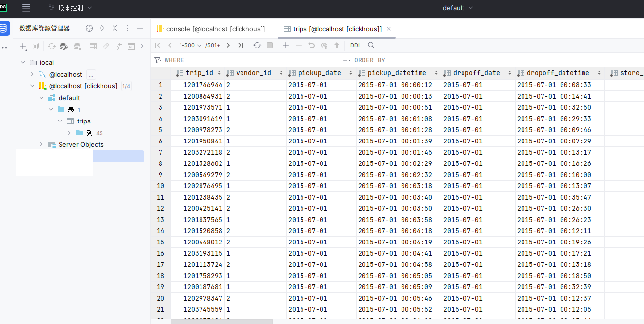This screenshot has width=644, height=324.
Task: Show more tool windows ellipsis
Action: pos(3,48)
